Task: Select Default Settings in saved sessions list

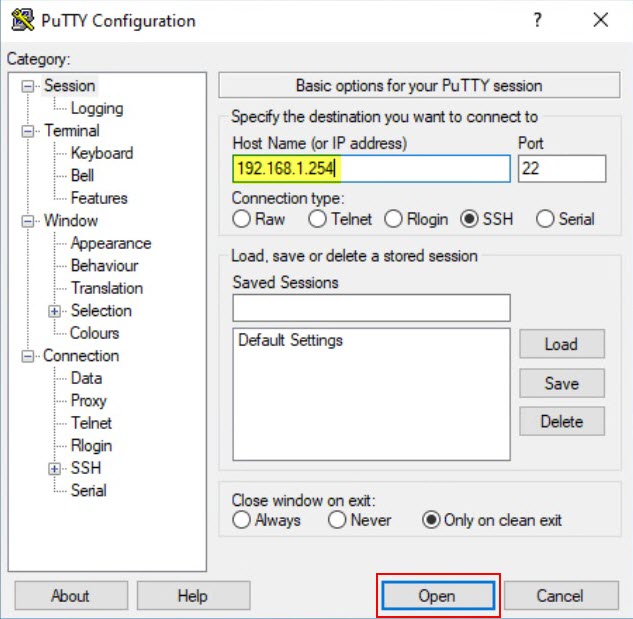Action: coord(291,340)
